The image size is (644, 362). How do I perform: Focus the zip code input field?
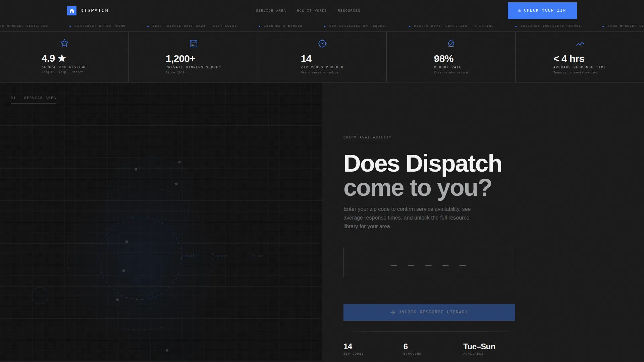[429, 262]
